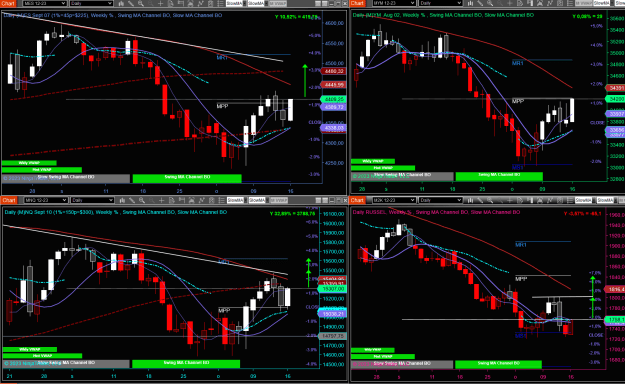The width and height of the screenshot is (625, 384).
Task: Select Chart tab of MES window
Action: [8, 3]
